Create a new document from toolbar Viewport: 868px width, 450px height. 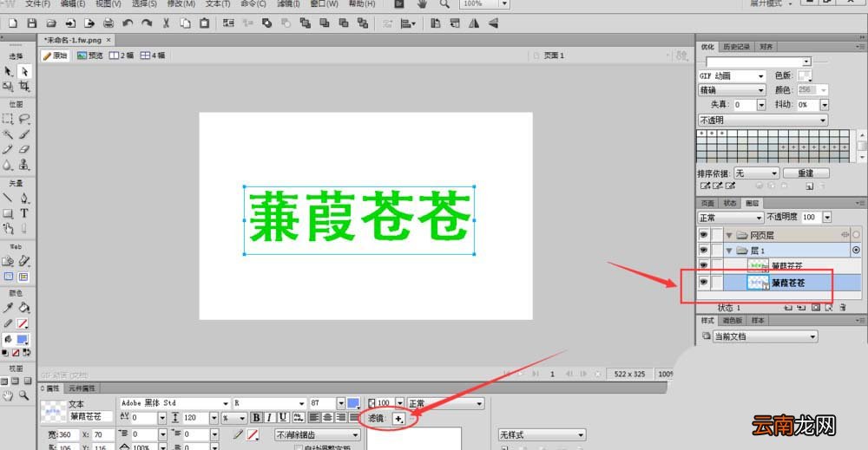(13, 23)
